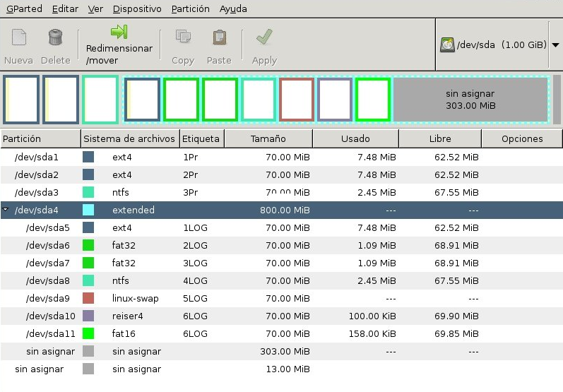Click the Etiqueta column header

tap(201, 139)
